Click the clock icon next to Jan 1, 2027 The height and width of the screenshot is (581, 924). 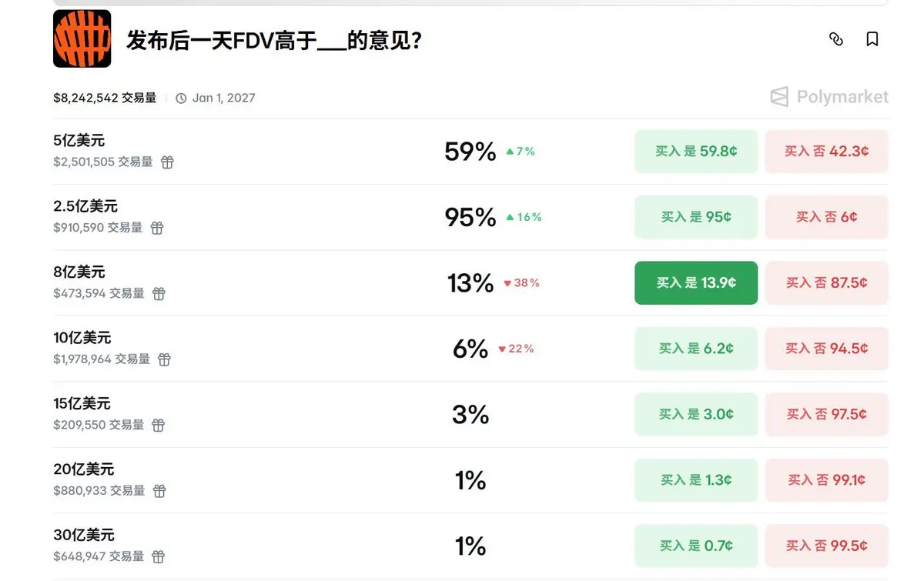[181, 99]
